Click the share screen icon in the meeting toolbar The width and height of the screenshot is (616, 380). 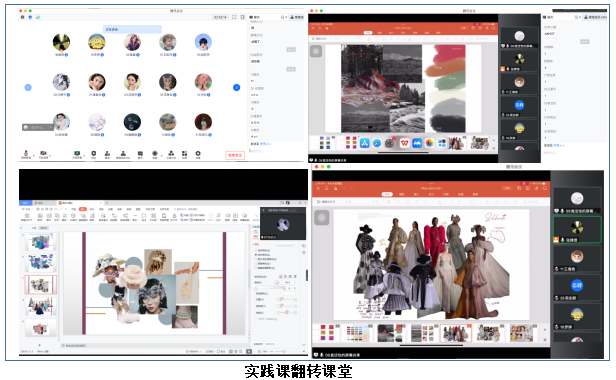click(77, 153)
